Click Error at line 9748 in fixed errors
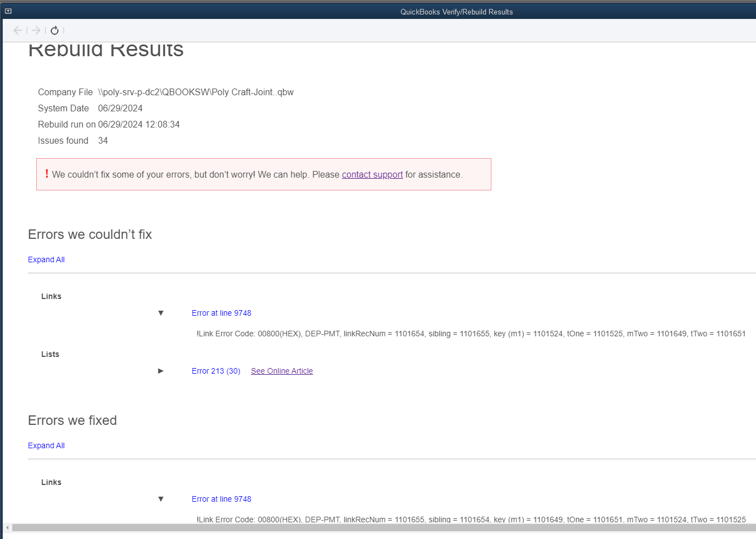The height and width of the screenshot is (539, 756). [x=221, y=499]
